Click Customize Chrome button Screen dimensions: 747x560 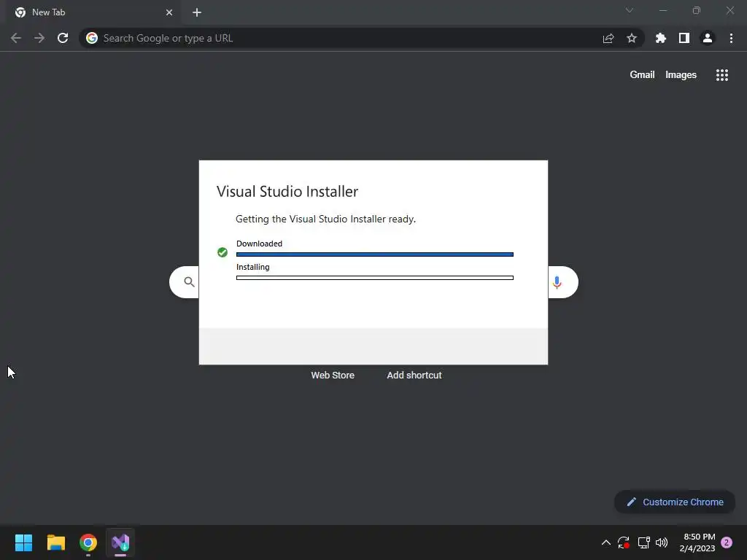coord(675,502)
